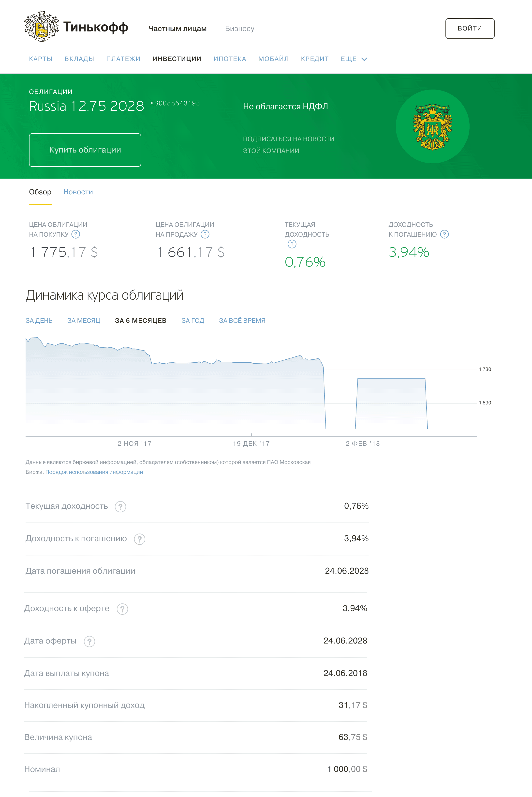Open the ПЛАТЕЖИ section
The height and width of the screenshot is (797, 532).
[123, 59]
